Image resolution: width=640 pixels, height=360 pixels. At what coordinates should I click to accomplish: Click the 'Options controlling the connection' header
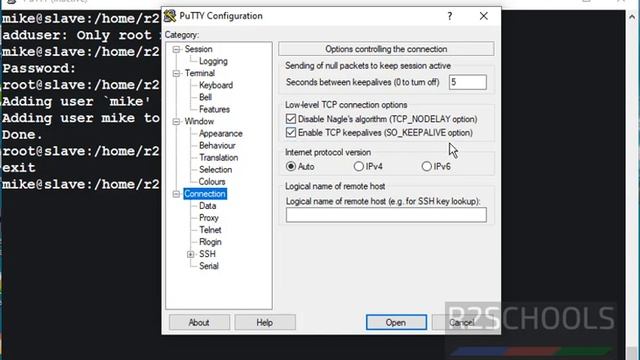[x=386, y=49]
